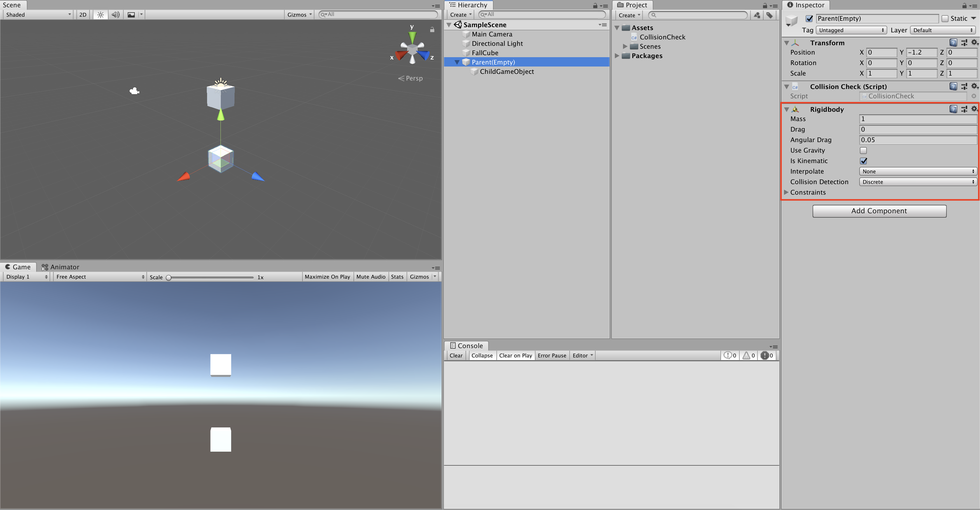Select the camera render image icon
The width and height of the screenshot is (980, 510).
[x=130, y=14]
